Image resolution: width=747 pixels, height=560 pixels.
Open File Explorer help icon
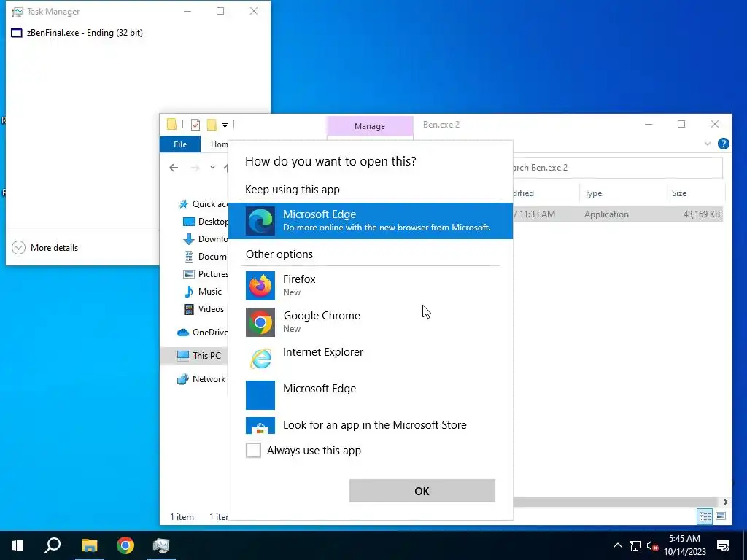click(x=723, y=144)
